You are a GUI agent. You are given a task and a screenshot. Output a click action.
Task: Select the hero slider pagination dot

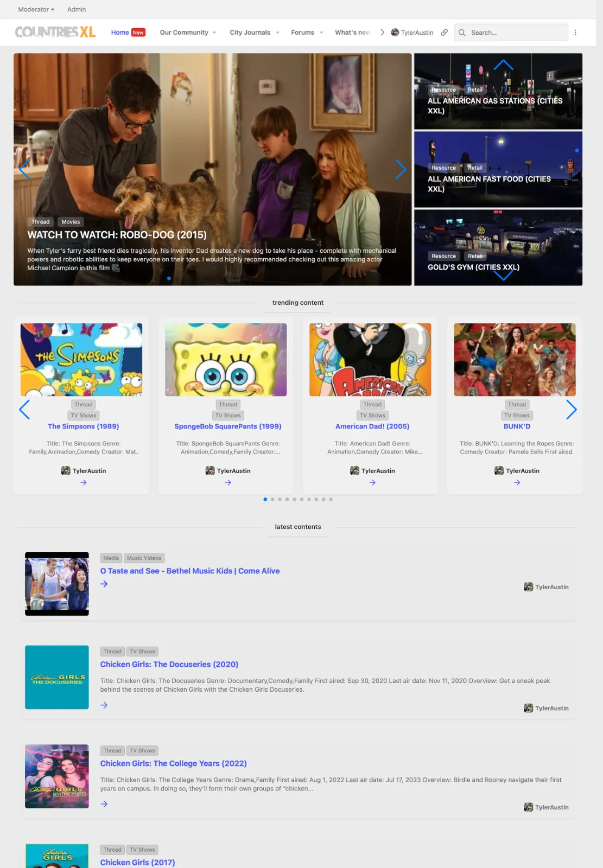coord(169,278)
